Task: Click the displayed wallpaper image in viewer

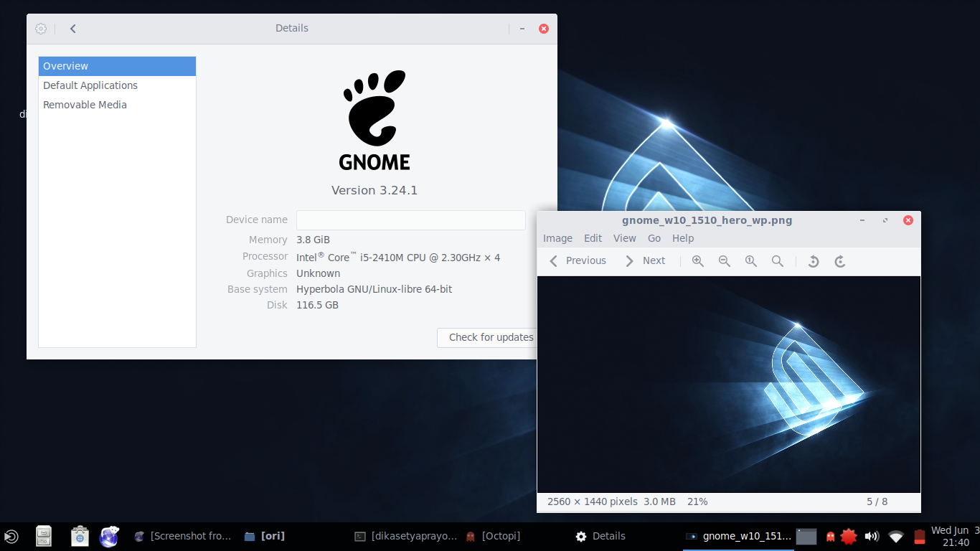Action: [x=728, y=385]
